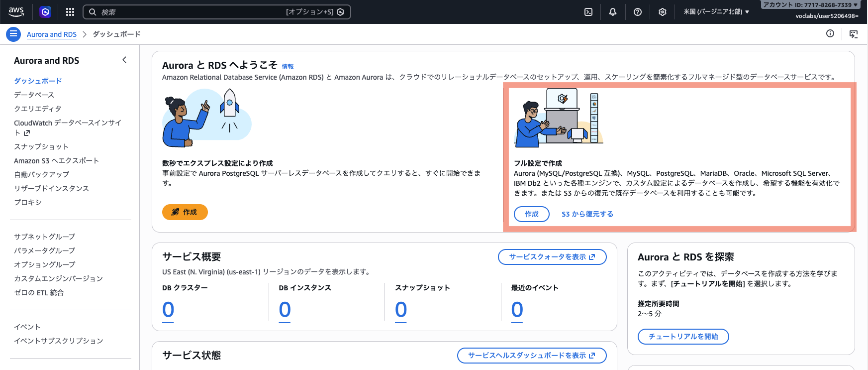Click the フル設定で作成 heading
The height and width of the screenshot is (370, 868).
538,163
